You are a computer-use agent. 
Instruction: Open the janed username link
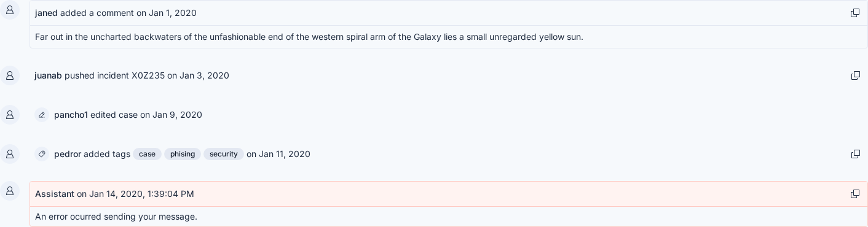tap(46, 13)
